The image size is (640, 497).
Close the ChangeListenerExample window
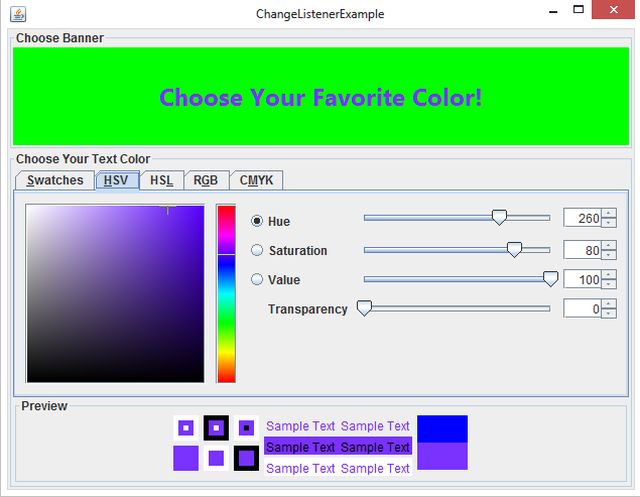point(613,9)
